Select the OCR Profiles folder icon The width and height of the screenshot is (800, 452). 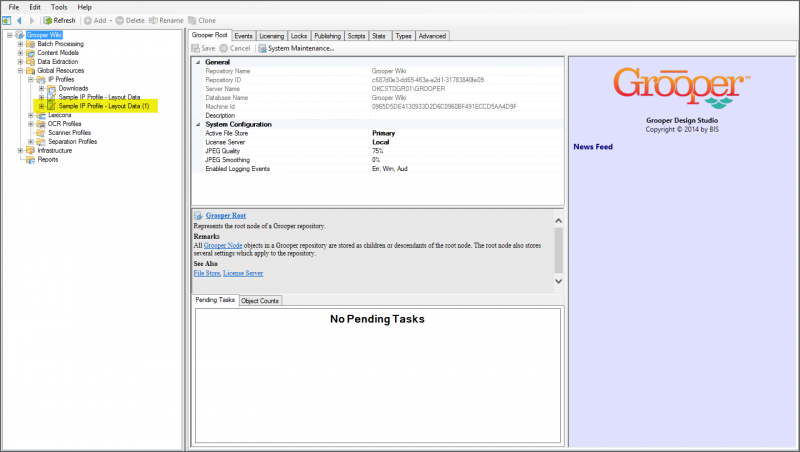point(41,124)
